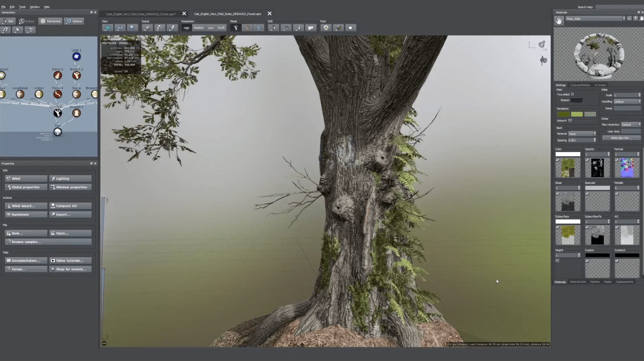Toggle the Specular map checkbox

pyautogui.click(x=587, y=194)
